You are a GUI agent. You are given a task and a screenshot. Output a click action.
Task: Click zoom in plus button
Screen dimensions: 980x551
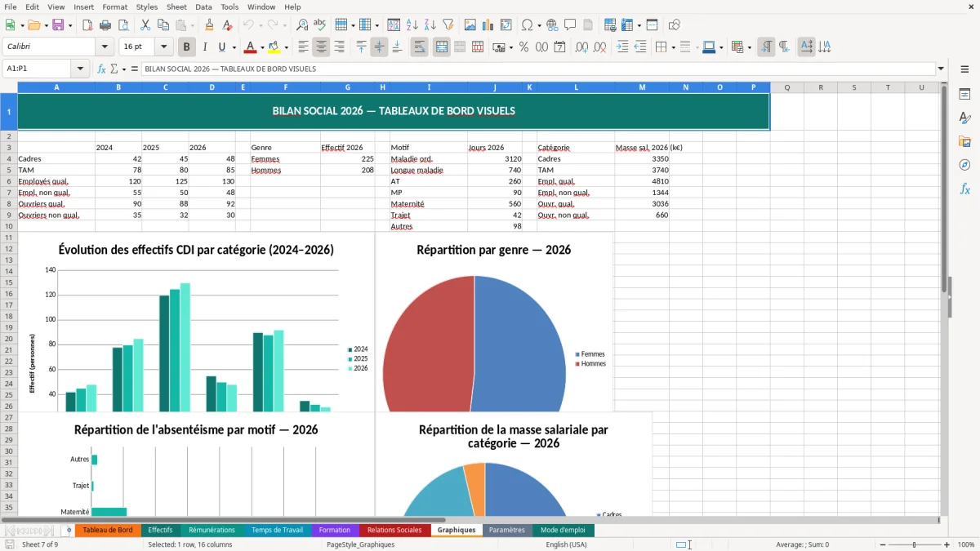click(x=947, y=544)
